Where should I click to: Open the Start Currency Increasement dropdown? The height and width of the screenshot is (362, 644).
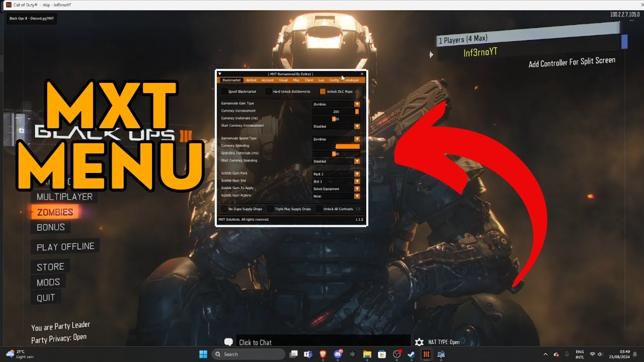(x=357, y=126)
